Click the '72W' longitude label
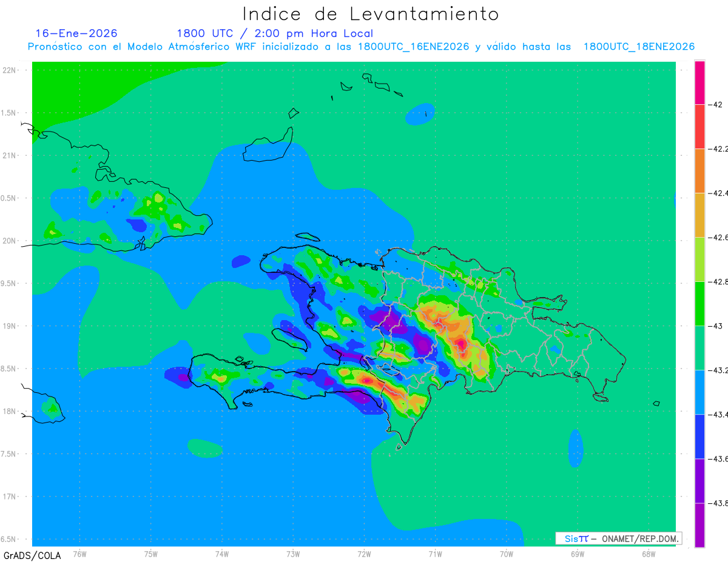Viewport: 728px width, 562px height. (364, 554)
